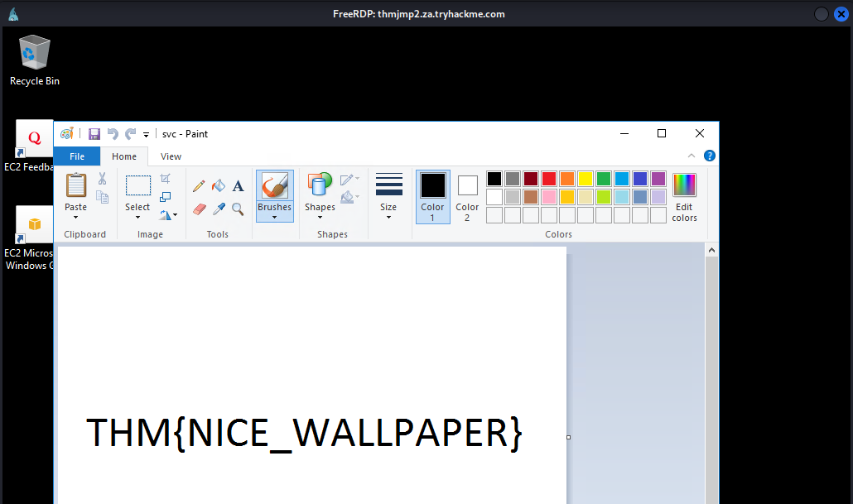853x504 pixels.
Task: Toggle Color 1 as active color
Action: point(432,197)
